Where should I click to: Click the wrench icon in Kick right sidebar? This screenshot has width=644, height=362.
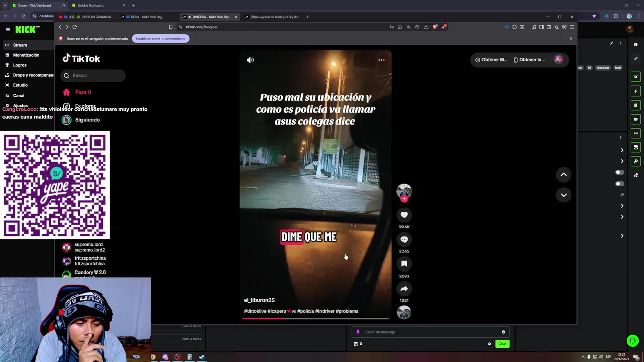[x=636, y=161]
